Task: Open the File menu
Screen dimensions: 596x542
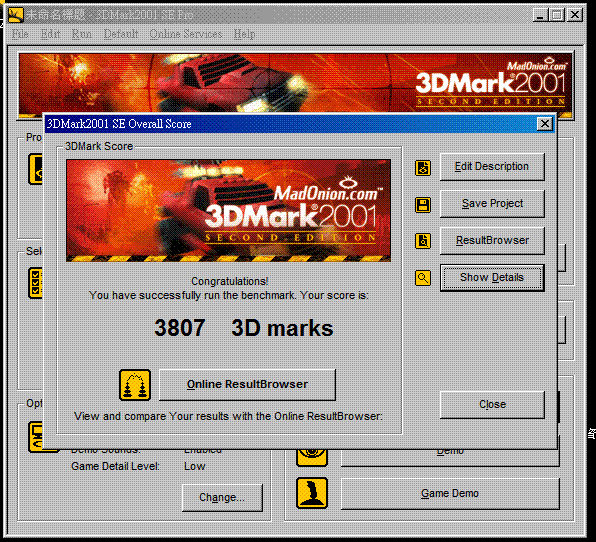Action: [x=20, y=34]
